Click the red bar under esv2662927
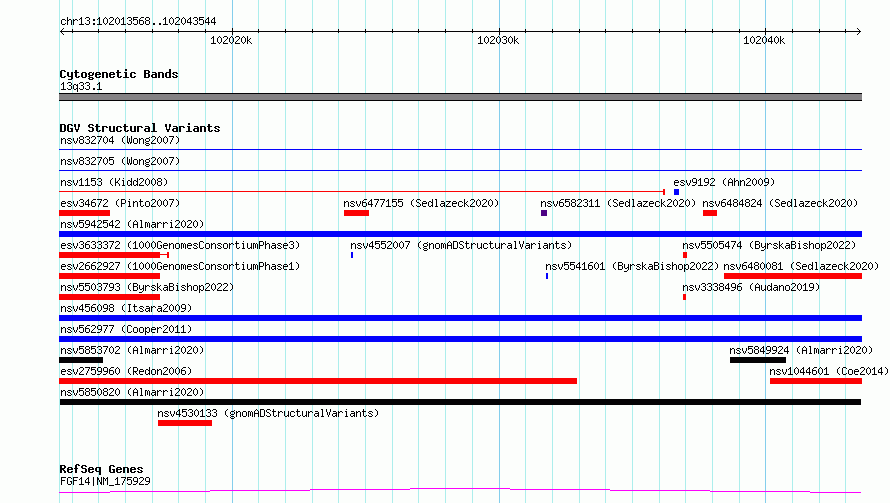Screen dimensions: 890x503 110,276
